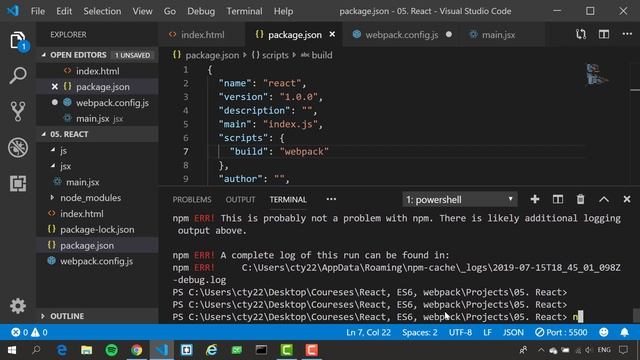
Task: Change encoding via UTF-8 status item
Action: pos(460,332)
